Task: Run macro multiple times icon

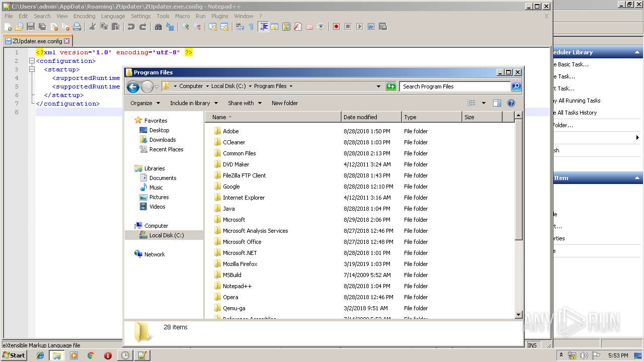Action: tap(371, 27)
